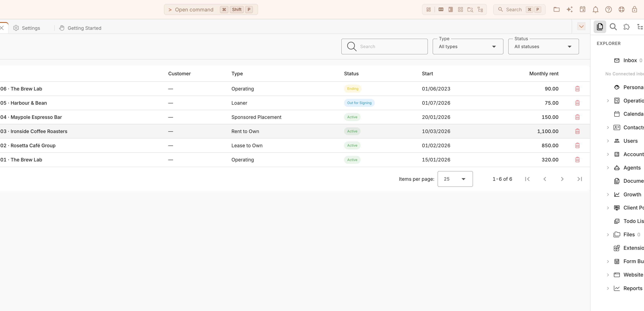Viewport: 644px width, 311px height.
Task: Expand the Website tree item
Action: click(608, 275)
